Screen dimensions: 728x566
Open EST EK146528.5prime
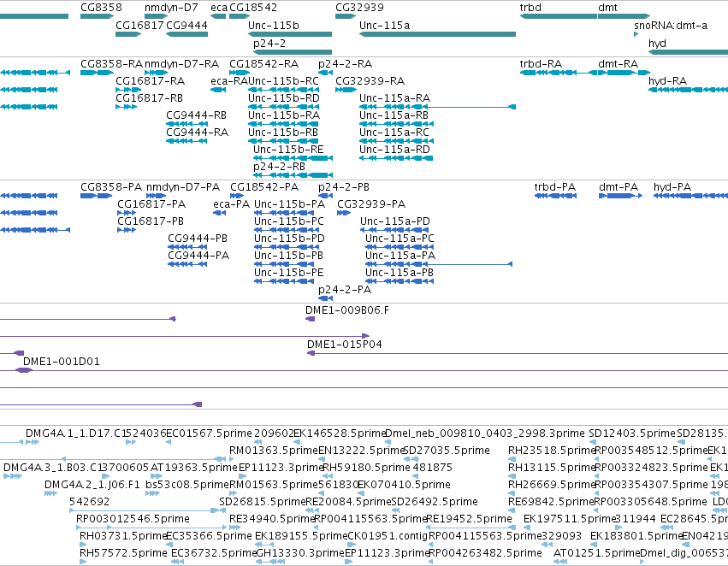340,433
